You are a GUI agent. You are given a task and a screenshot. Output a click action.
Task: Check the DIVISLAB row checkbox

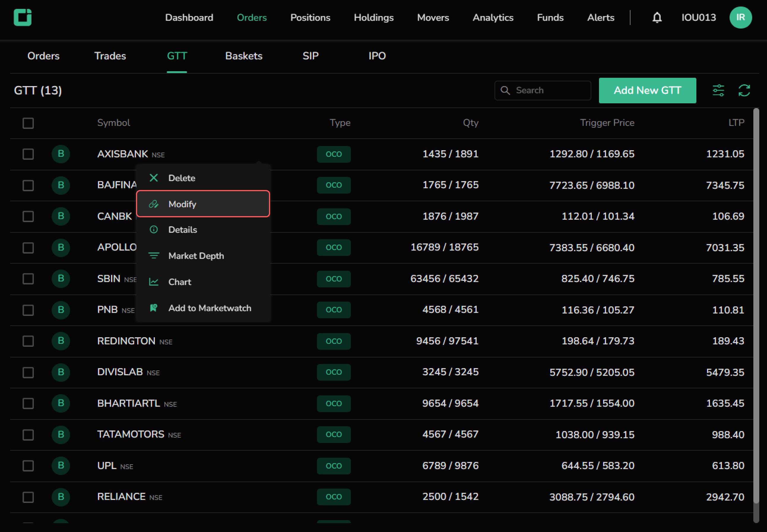coord(28,372)
